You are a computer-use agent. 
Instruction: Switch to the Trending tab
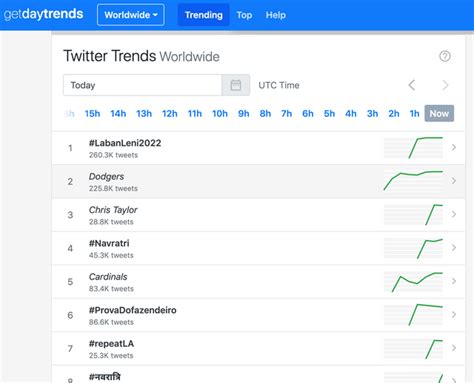click(x=204, y=15)
